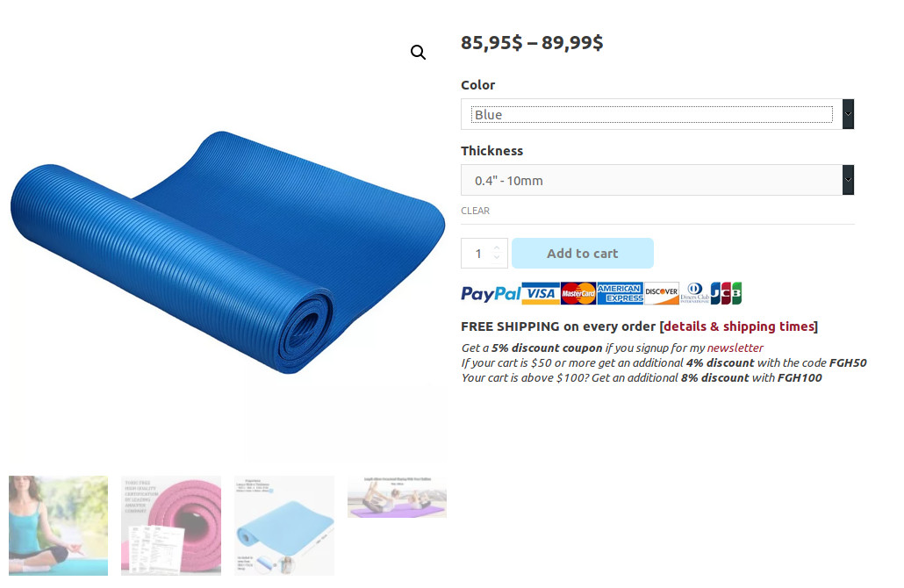Select the American Express logo
This screenshot has height=588, width=904.
[621, 293]
